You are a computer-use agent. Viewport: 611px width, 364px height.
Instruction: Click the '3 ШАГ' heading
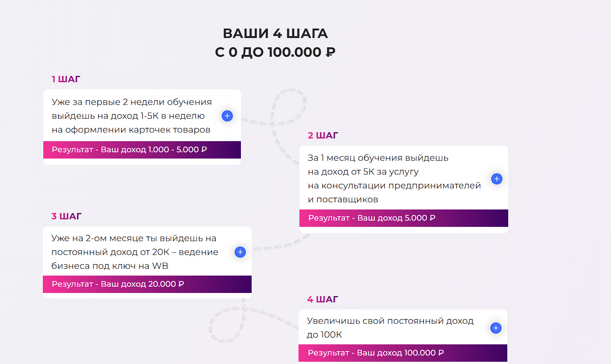[66, 216]
